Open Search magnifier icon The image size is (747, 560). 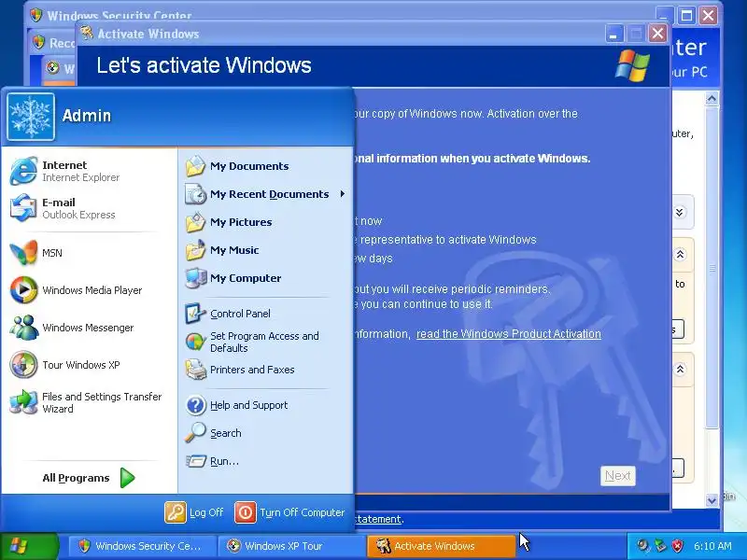[195, 433]
